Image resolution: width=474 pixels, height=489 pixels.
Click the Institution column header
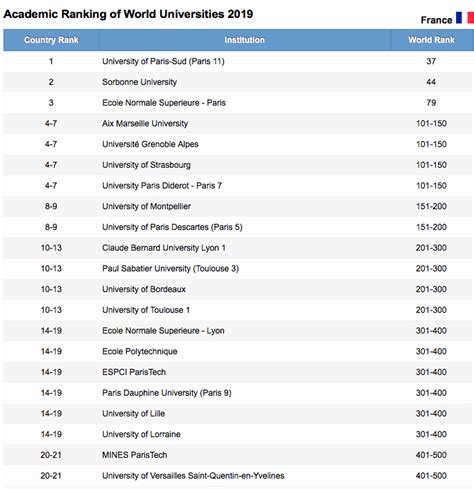[x=245, y=40]
